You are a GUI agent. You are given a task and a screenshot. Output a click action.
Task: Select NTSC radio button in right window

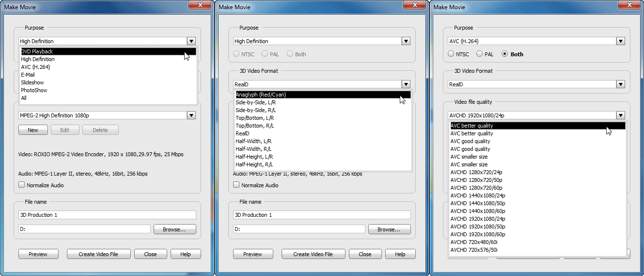(x=451, y=54)
